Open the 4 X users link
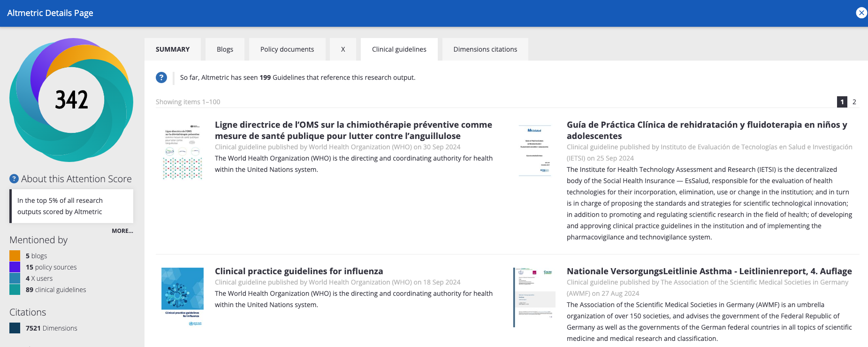The image size is (868, 347). click(39, 278)
